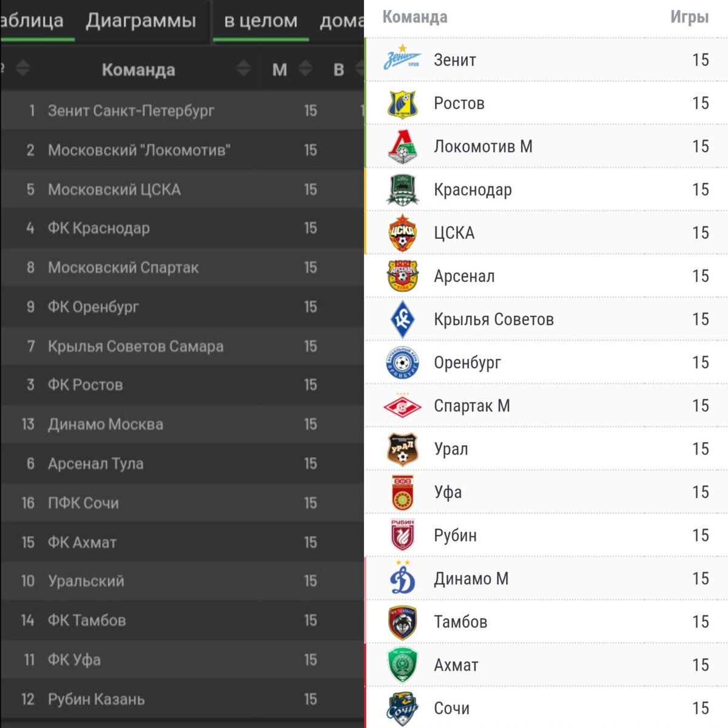
Task: Click the Rostov club crest
Action: pyautogui.click(x=402, y=103)
